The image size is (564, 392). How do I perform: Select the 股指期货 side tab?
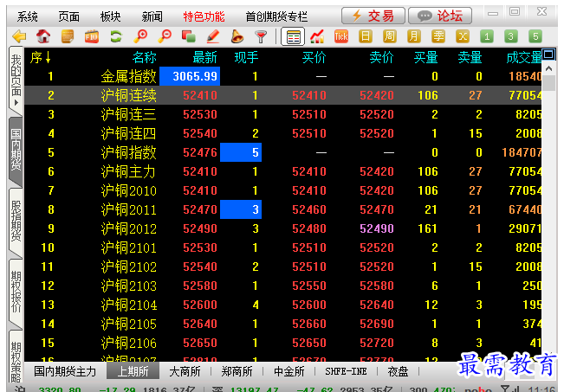16,221
